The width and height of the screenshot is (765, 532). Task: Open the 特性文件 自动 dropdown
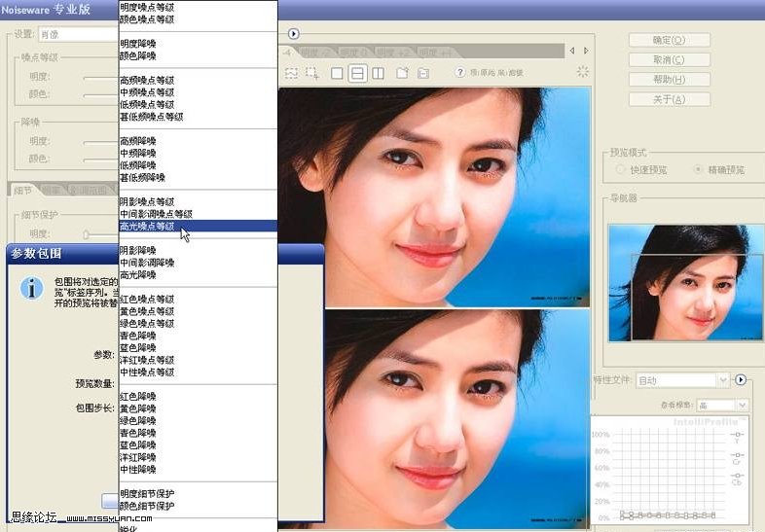(x=683, y=380)
